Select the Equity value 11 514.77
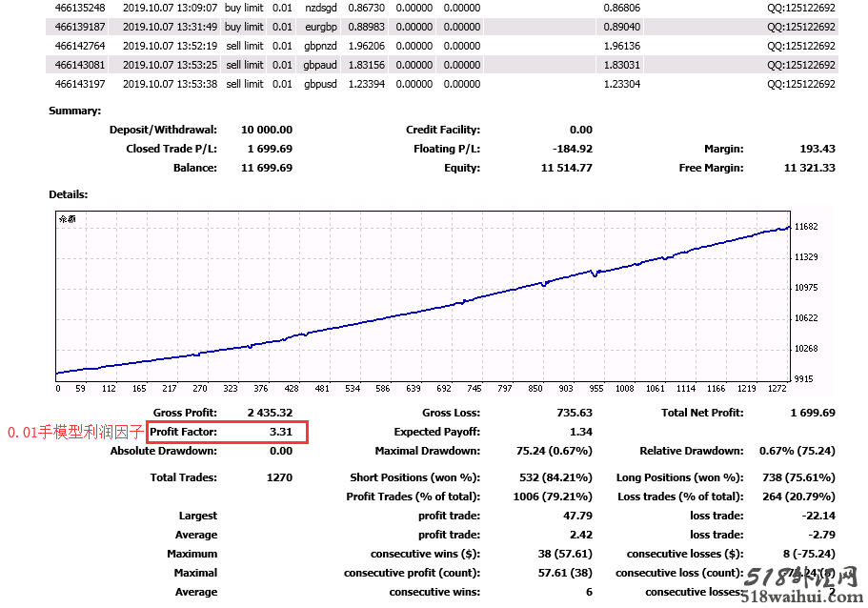Image resolution: width=868 pixels, height=608 pixels. [x=566, y=168]
